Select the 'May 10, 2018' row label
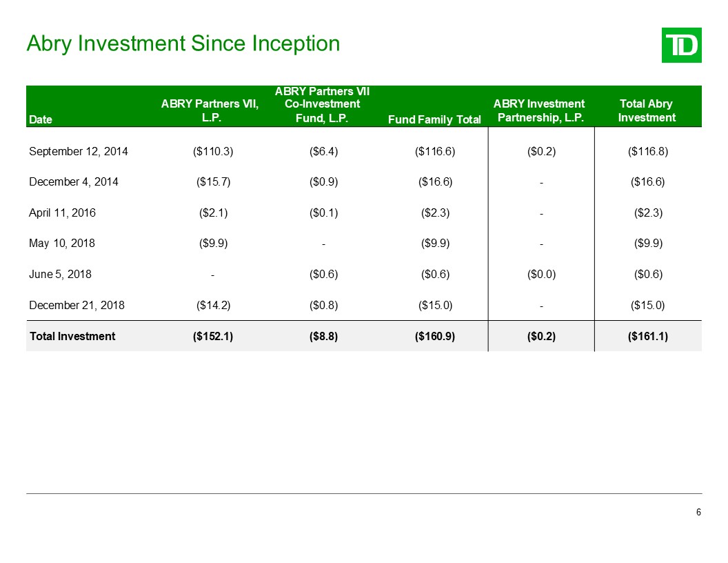This screenshot has height=563, width=728. click(x=62, y=244)
